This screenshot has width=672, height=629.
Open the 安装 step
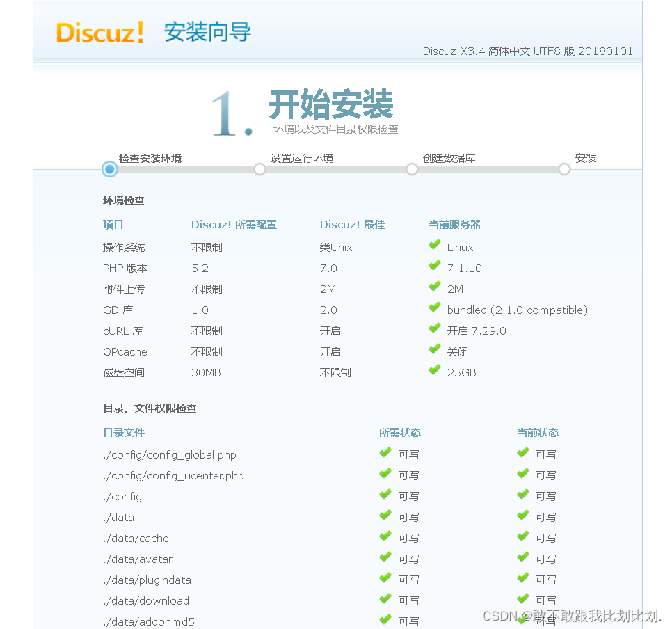coord(563,169)
